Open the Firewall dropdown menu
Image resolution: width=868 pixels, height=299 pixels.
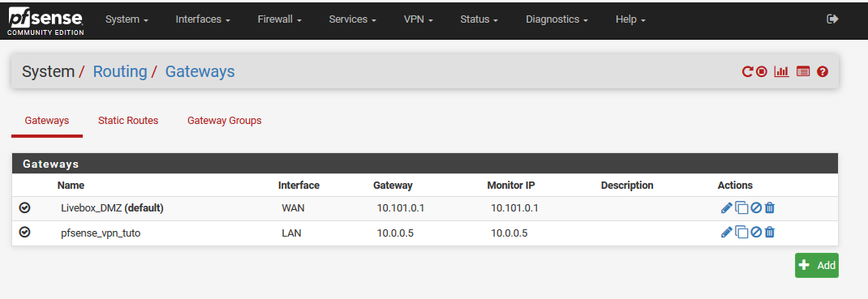(x=279, y=19)
